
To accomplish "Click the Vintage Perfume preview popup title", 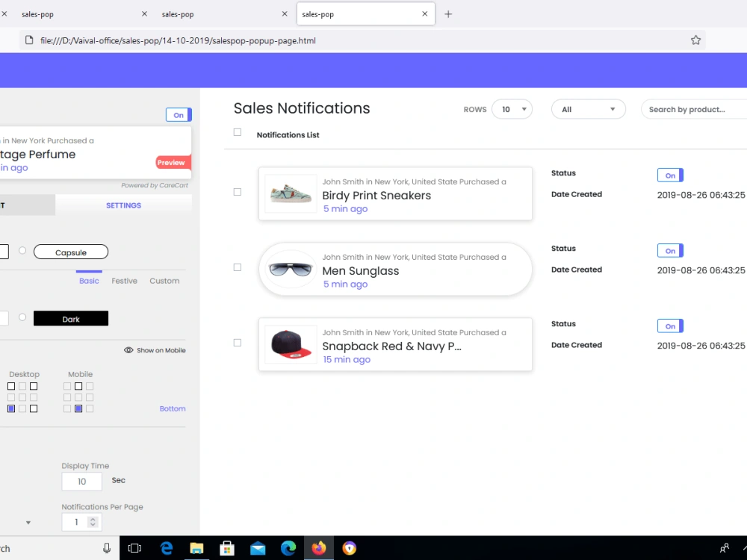I will pyautogui.click(x=37, y=155).
